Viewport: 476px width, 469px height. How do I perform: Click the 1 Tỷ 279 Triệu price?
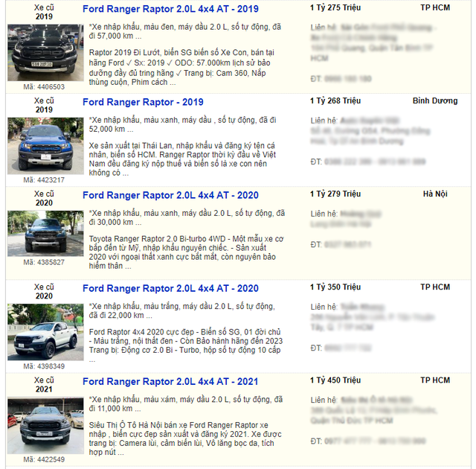point(335,194)
